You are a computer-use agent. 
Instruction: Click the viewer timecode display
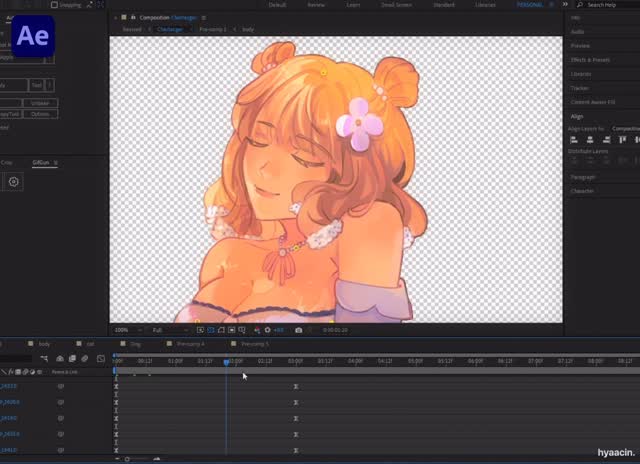point(335,330)
